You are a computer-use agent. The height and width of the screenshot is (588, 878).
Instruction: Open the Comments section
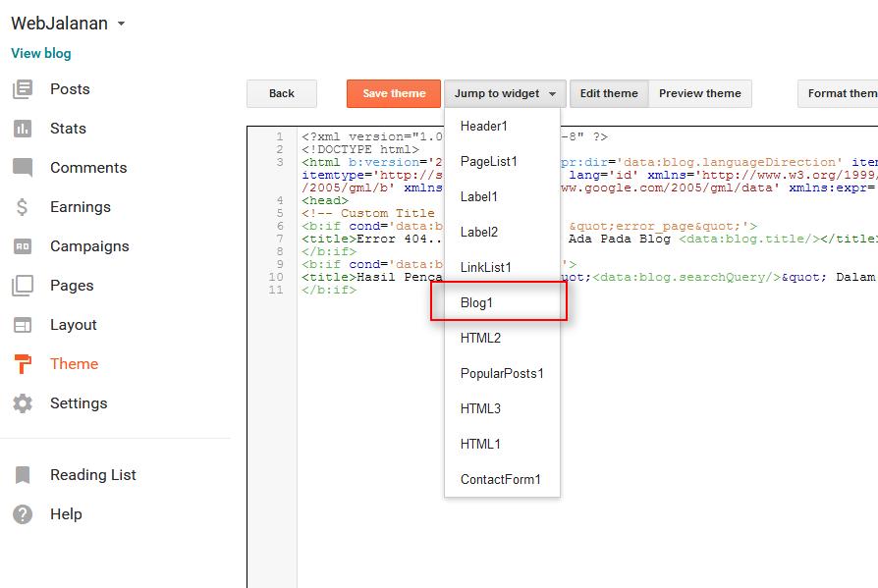[88, 168]
